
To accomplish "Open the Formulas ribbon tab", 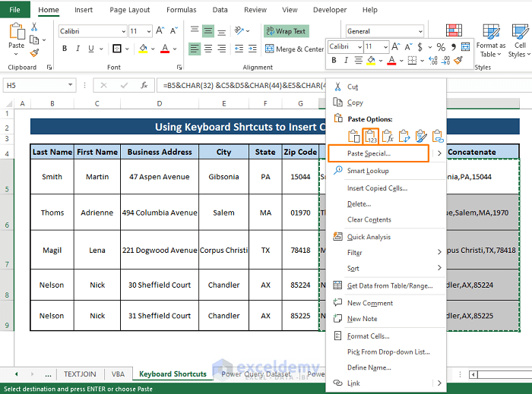I will [181, 10].
